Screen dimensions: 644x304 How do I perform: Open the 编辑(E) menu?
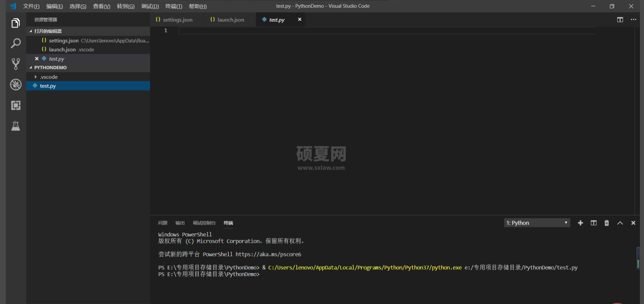click(x=55, y=6)
